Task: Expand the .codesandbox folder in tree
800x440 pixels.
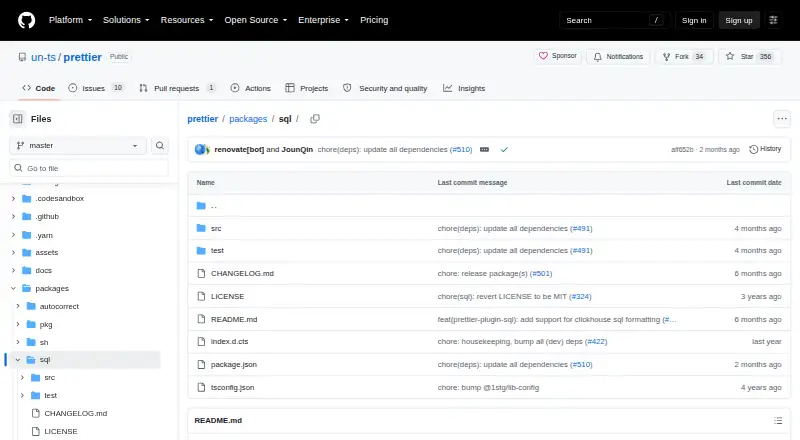Action: click(13, 199)
